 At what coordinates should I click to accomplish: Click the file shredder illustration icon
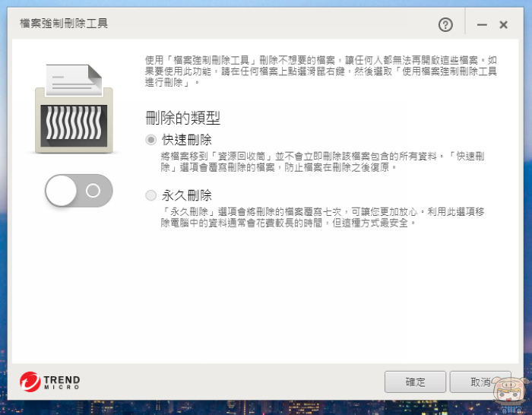74,109
